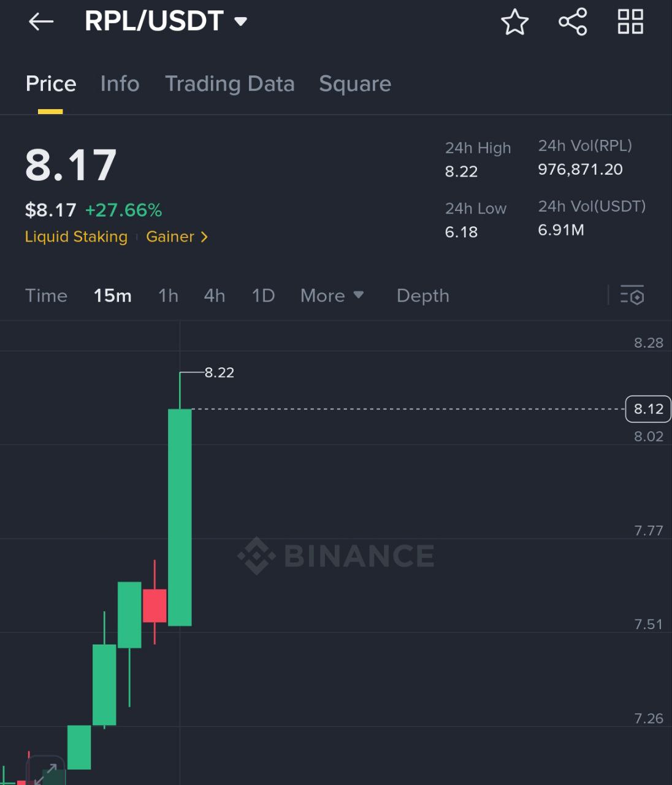Tap the 8.02 price axis label

(649, 437)
